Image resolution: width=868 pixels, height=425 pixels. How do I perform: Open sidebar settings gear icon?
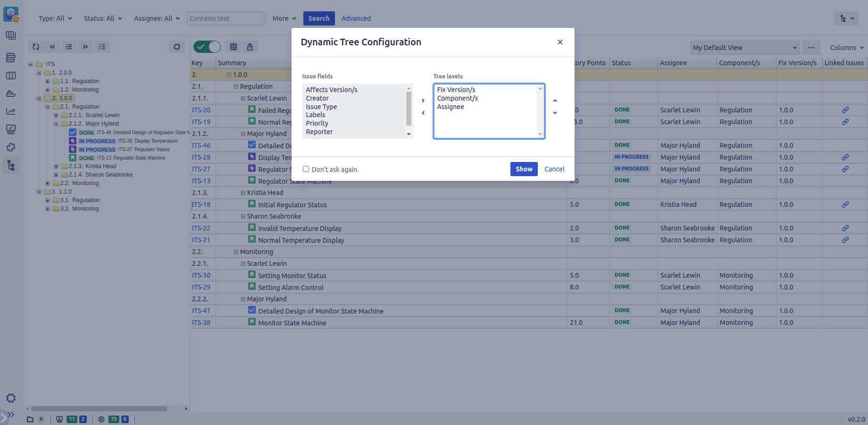(11, 398)
